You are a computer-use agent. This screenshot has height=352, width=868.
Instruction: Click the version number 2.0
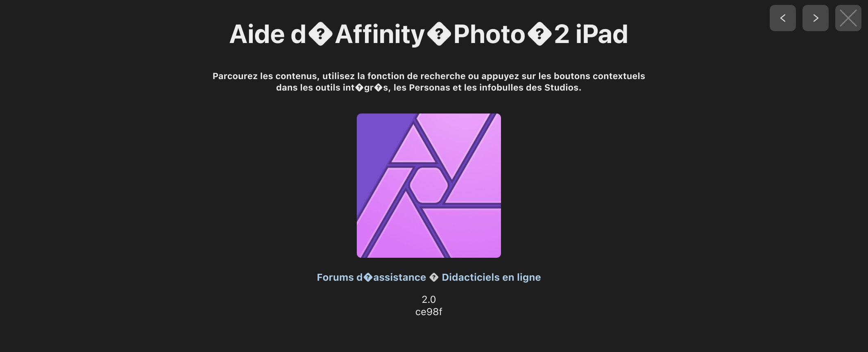tap(428, 300)
